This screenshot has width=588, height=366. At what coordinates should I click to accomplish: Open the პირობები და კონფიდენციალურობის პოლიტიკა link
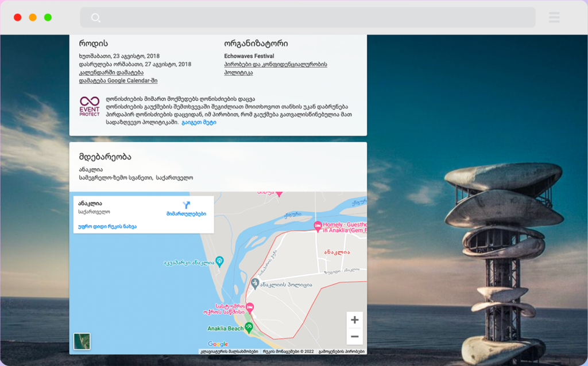275,68
